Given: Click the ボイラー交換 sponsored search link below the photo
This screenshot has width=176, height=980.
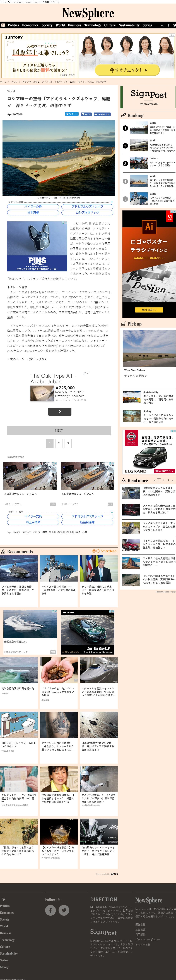Looking at the screenshot, I should click(x=33, y=207).
